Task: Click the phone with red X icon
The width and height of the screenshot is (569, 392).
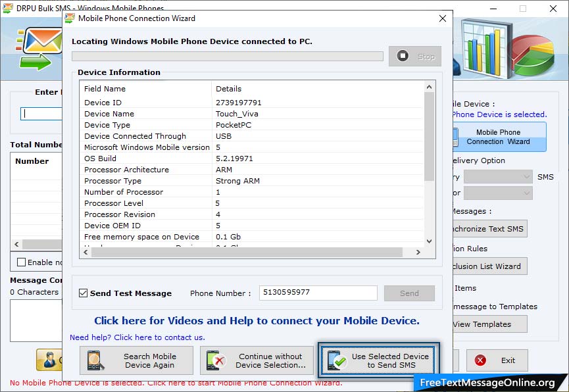Action: [216, 360]
